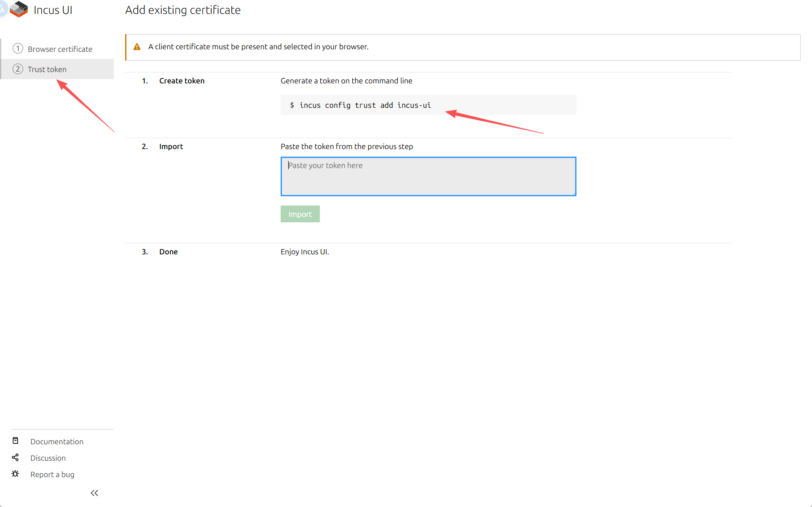Click the step 1 circle icon
Image resolution: width=812 pixels, height=507 pixels.
tap(18, 48)
